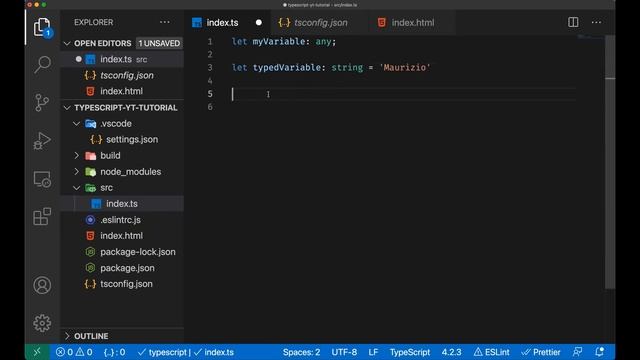
Task: Click the feedback icon in status bar
Action: [578, 352]
